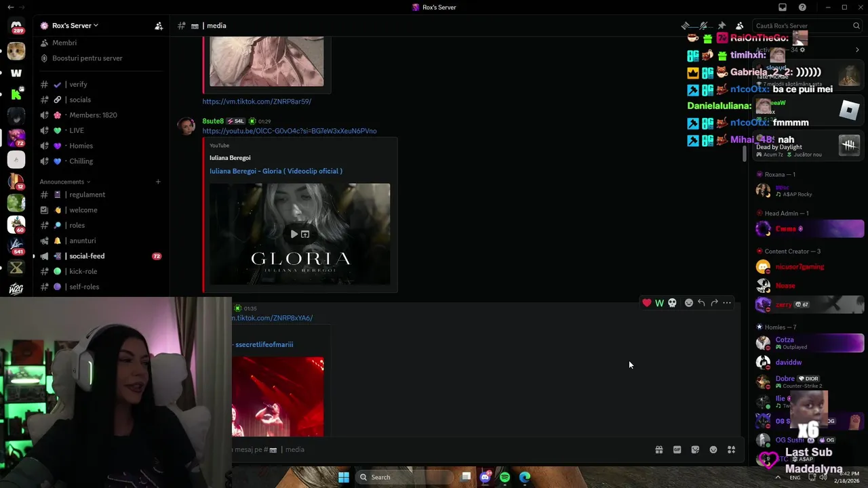Image resolution: width=868 pixels, height=488 pixels.
Task: Open Discord help icon
Action: pyautogui.click(x=803, y=7)
